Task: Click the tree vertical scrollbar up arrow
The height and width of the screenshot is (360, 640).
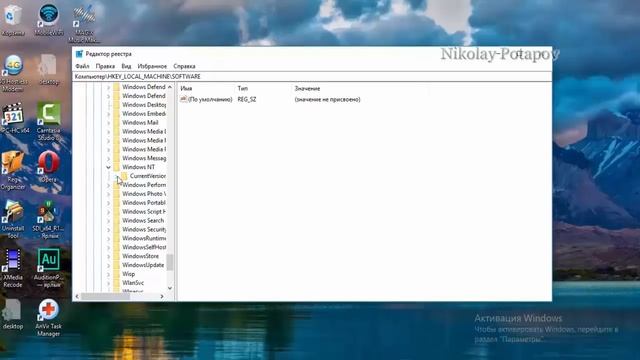Action: click(170, 87)
